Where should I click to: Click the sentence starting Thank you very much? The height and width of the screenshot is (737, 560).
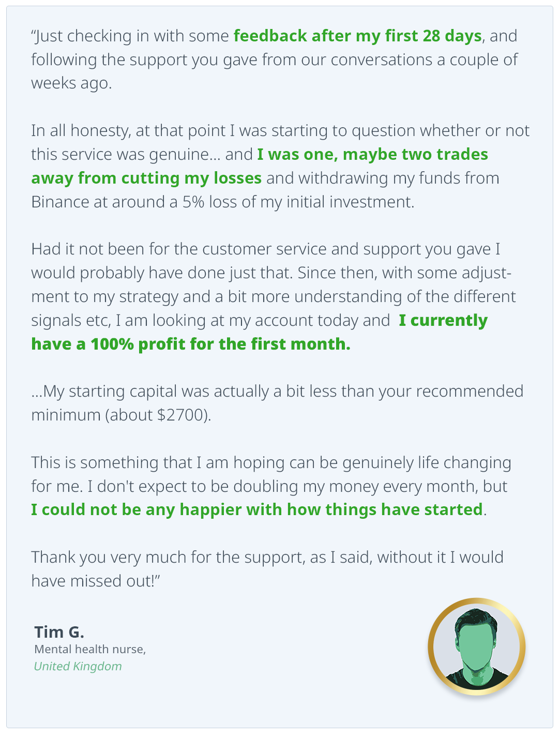point(267,569)
